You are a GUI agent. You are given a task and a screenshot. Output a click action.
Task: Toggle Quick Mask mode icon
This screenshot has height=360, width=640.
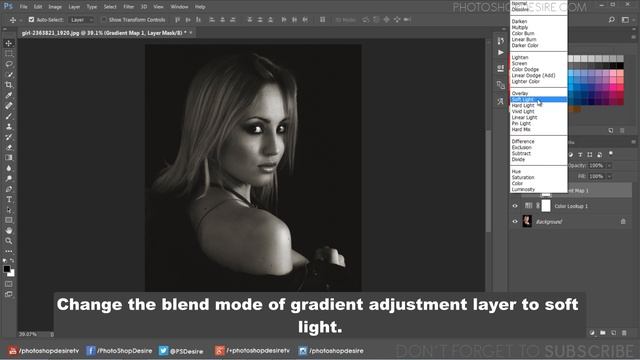(9, 284)
